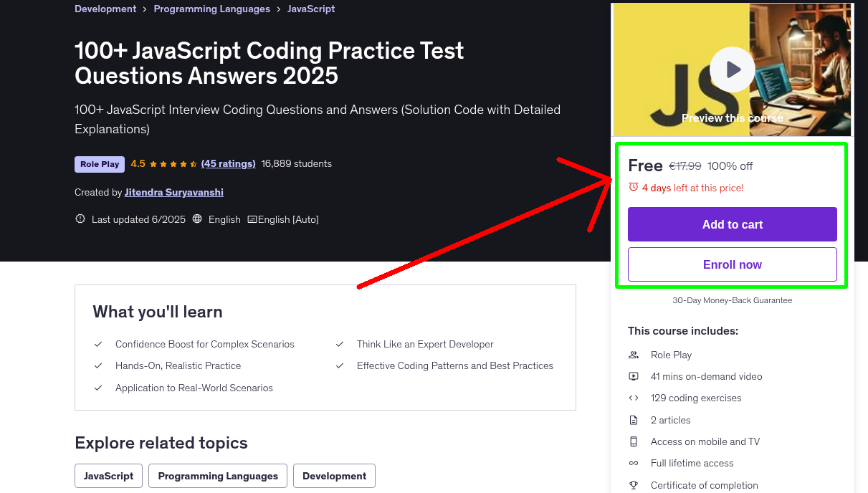This screenshot has width=868, height=493.
Task: Select the JavaScript related topic chip
Action: (108, 476)
